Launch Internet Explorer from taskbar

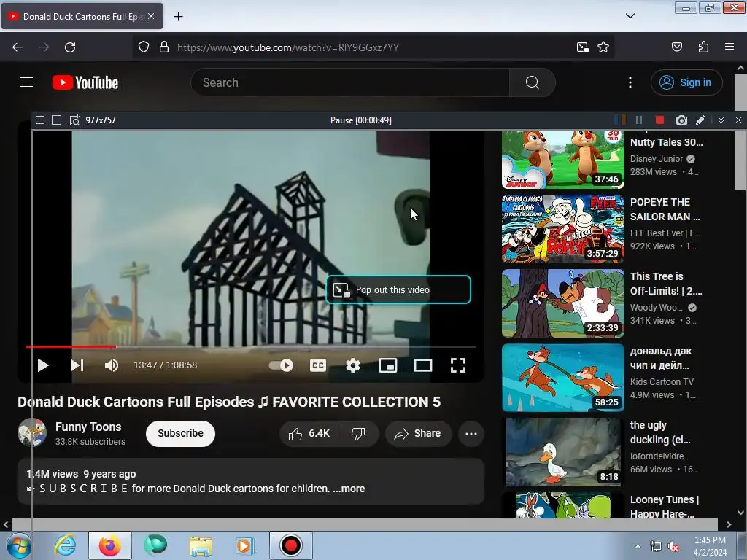click(65, 545)
